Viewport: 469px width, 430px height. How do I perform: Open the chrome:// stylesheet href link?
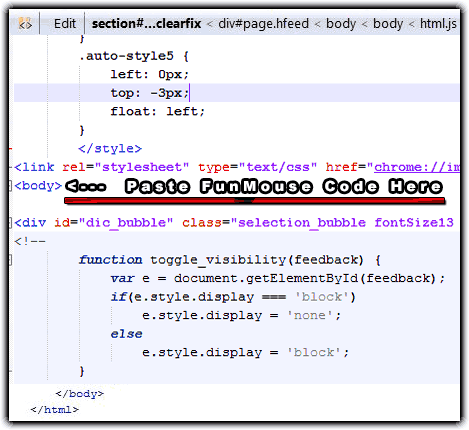[417, 167]
